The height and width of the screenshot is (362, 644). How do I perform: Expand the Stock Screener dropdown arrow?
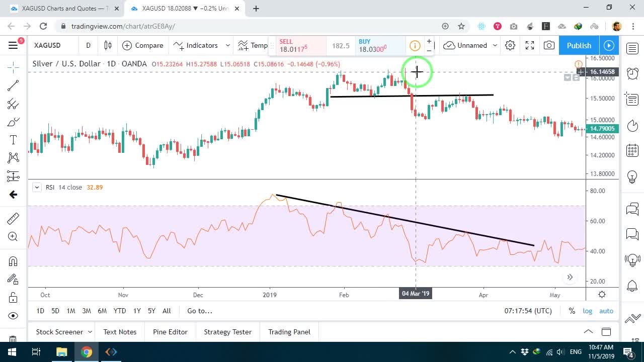pos(90,332)
